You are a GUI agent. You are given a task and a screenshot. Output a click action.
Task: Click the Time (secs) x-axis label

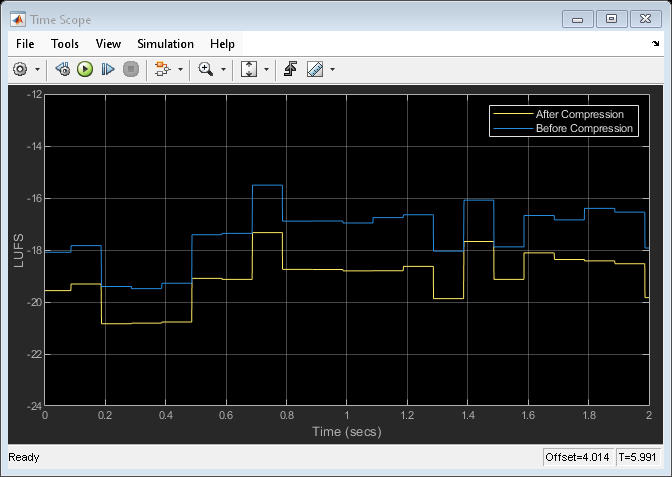point(347,432)
